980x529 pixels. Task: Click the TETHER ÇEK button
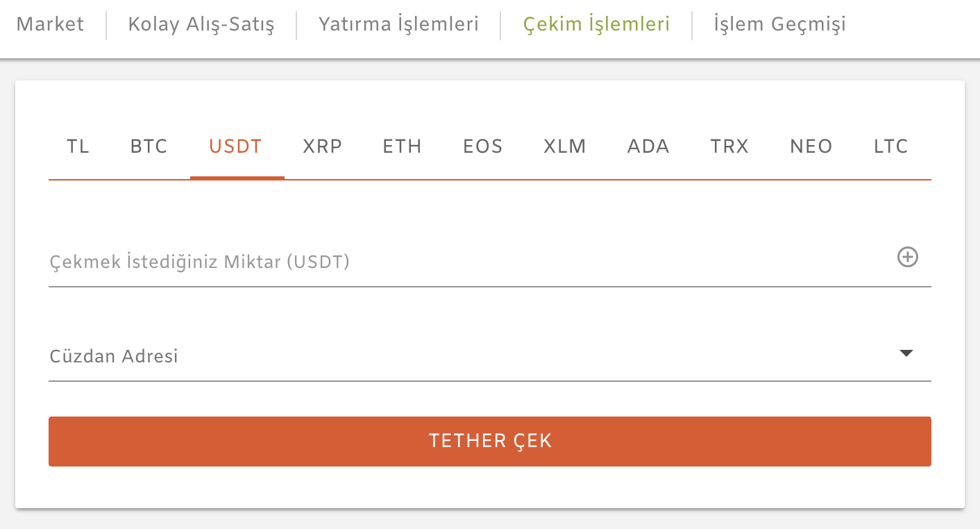(490, 442)
